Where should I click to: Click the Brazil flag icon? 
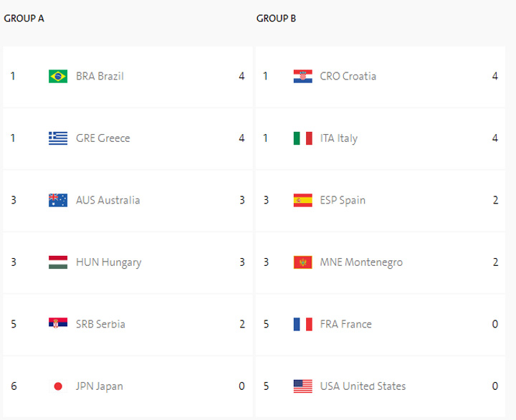[x=58, y=76]
